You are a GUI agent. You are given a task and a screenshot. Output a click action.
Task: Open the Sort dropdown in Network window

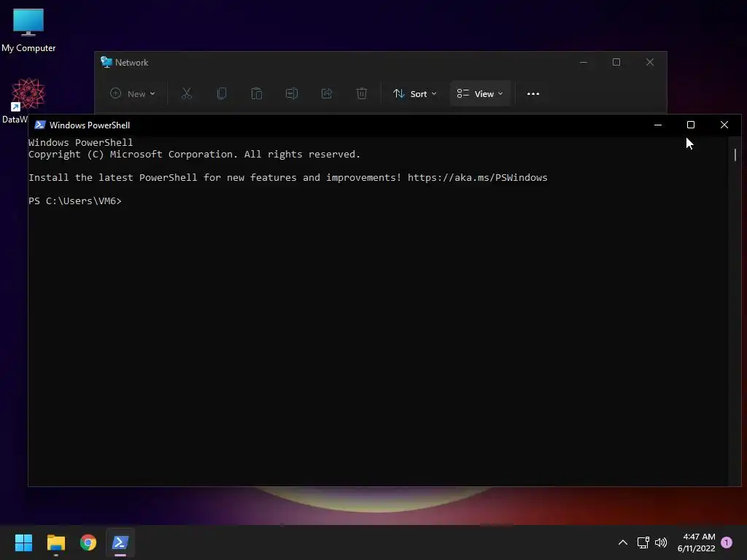pyautogui.click(x=414, y=94)
